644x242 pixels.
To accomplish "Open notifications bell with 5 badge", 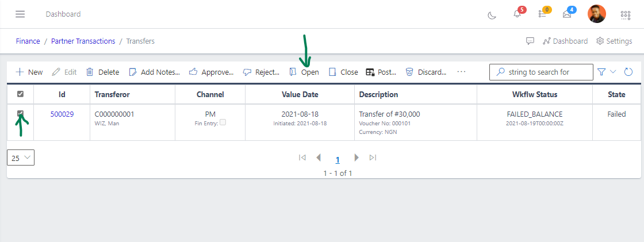I will (x=517, y=14).
